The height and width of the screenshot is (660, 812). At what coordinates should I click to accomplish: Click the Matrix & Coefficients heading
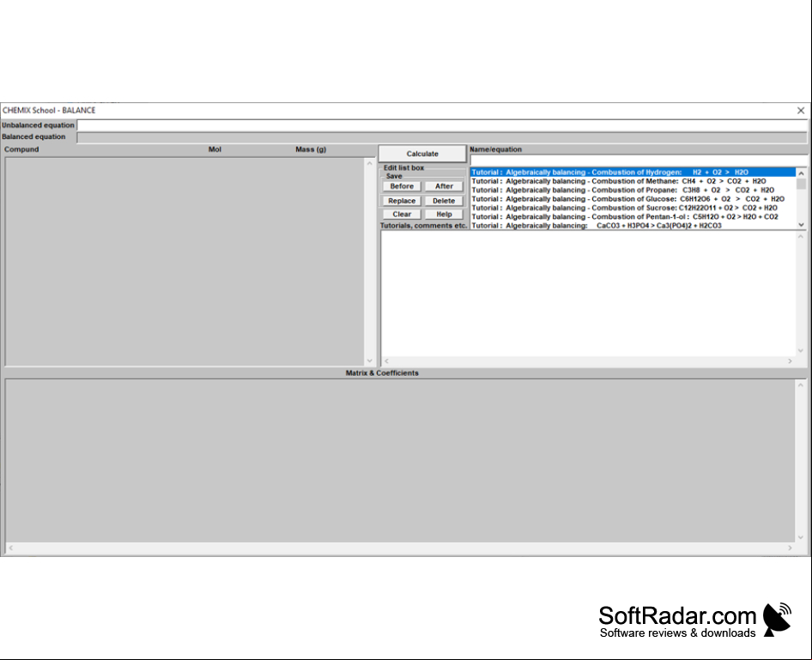pyautogui.click(x=382, y=372)
